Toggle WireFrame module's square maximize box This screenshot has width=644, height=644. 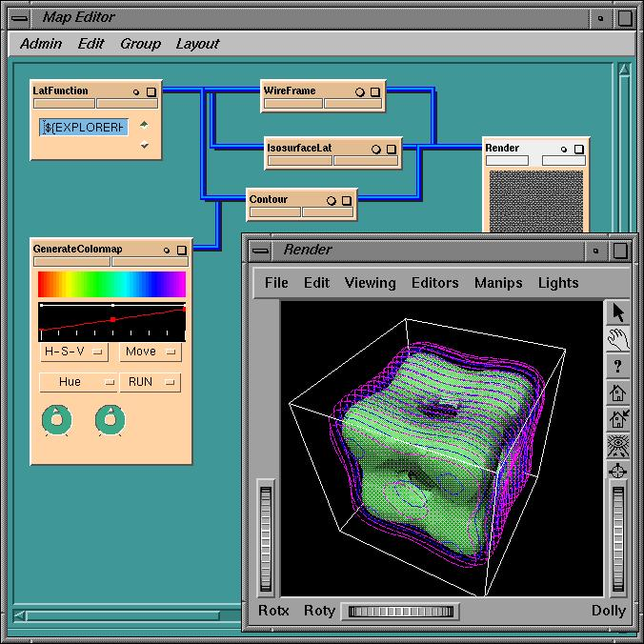coord(375,92)
